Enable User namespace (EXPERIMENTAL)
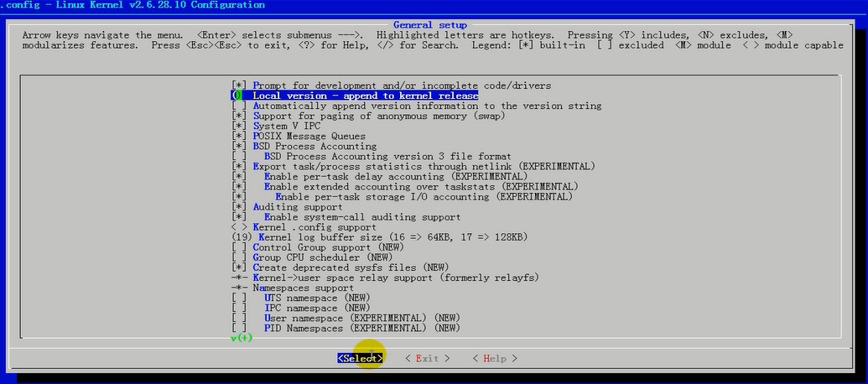 346,318
